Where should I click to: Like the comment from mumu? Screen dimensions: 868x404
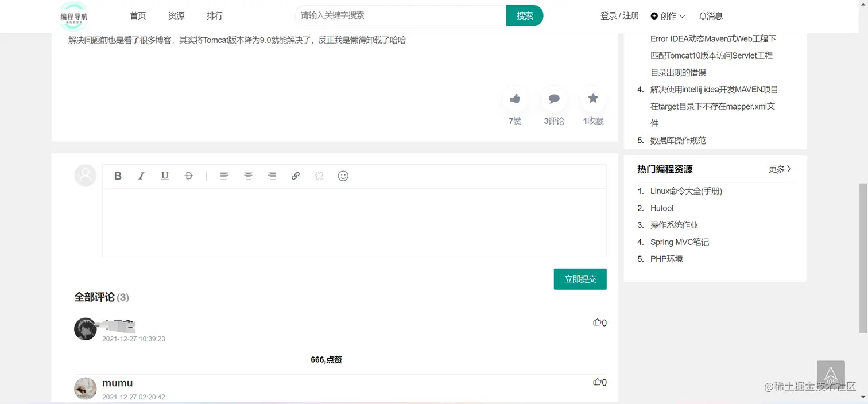[600, 382]
